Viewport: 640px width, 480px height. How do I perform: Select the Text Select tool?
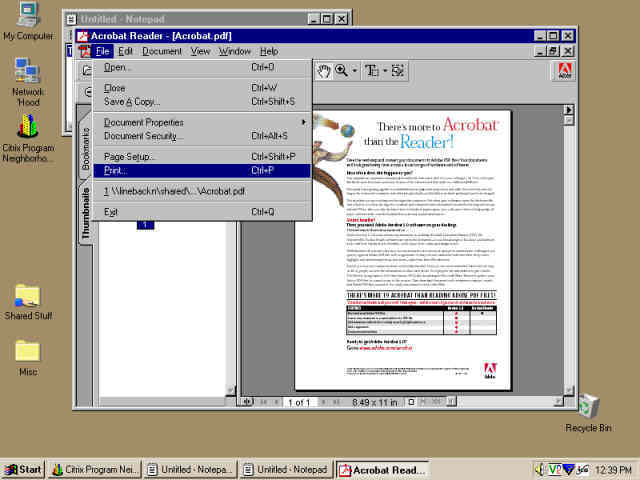point(371,70)
